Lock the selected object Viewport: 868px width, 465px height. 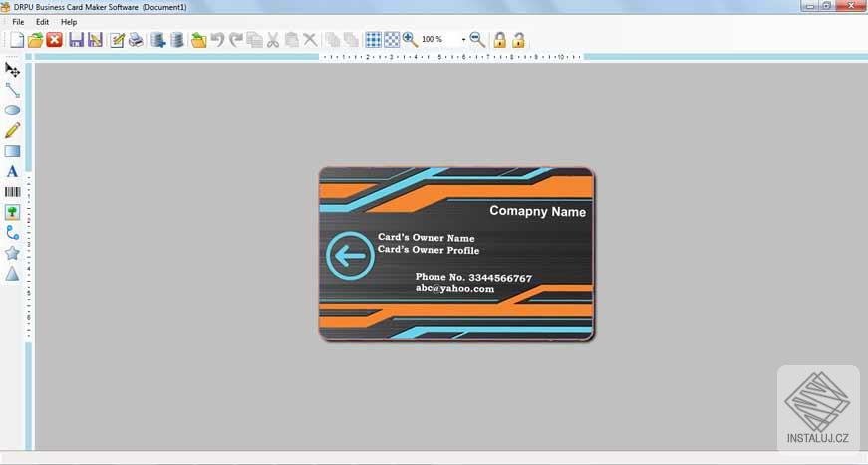pos(500,40)
